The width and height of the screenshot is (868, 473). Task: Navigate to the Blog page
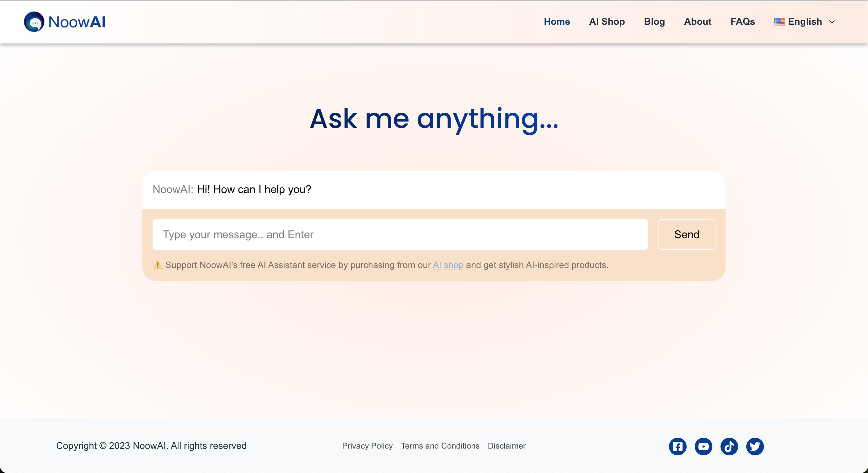point(654,22)
